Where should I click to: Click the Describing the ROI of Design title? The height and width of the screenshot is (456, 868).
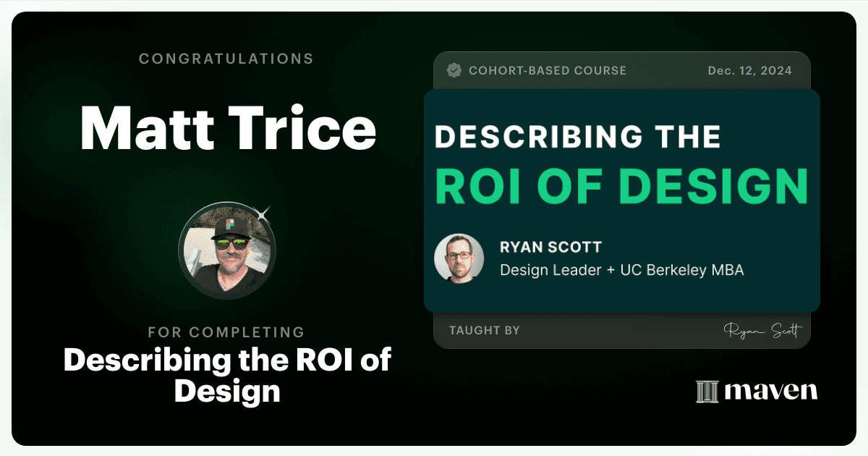[x=227, y=376]
